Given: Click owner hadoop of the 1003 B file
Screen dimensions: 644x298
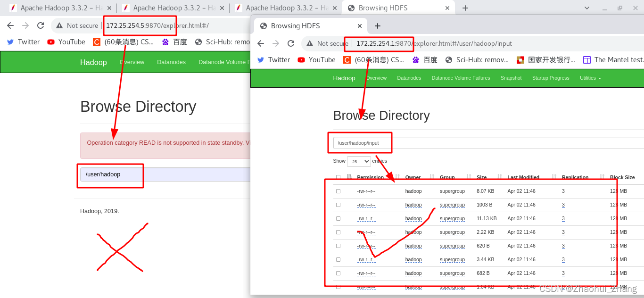Looking at the screenshot, I should tap(413, 205).
